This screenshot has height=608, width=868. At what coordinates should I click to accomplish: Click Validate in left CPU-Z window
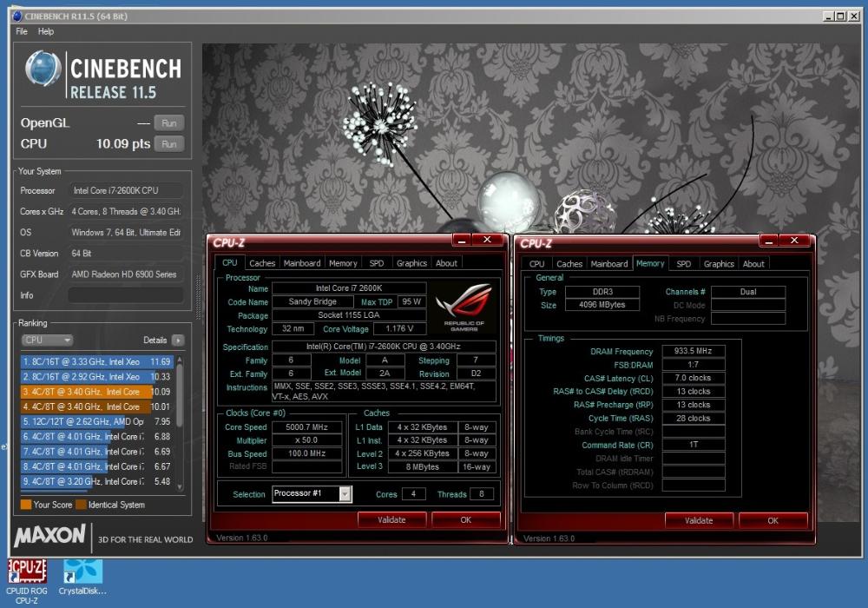point(391,519)
